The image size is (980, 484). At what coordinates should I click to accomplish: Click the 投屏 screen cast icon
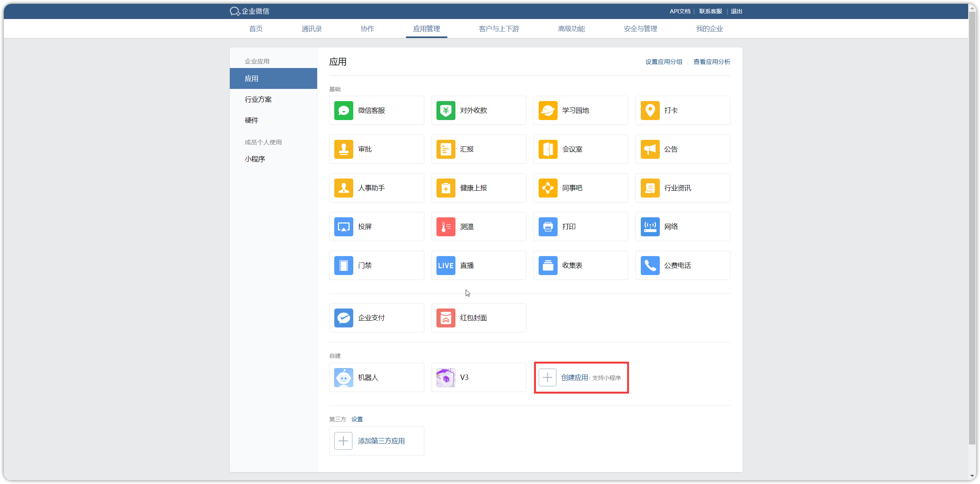(x=343, y=227)
